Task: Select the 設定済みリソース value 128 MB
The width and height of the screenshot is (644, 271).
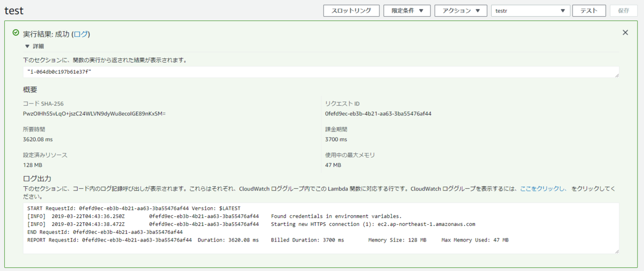Action: (33, 165)
